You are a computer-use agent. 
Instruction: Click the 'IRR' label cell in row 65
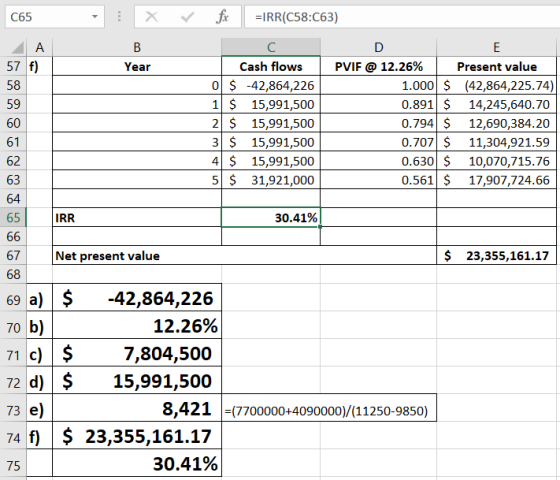click(x=137, y=218)
